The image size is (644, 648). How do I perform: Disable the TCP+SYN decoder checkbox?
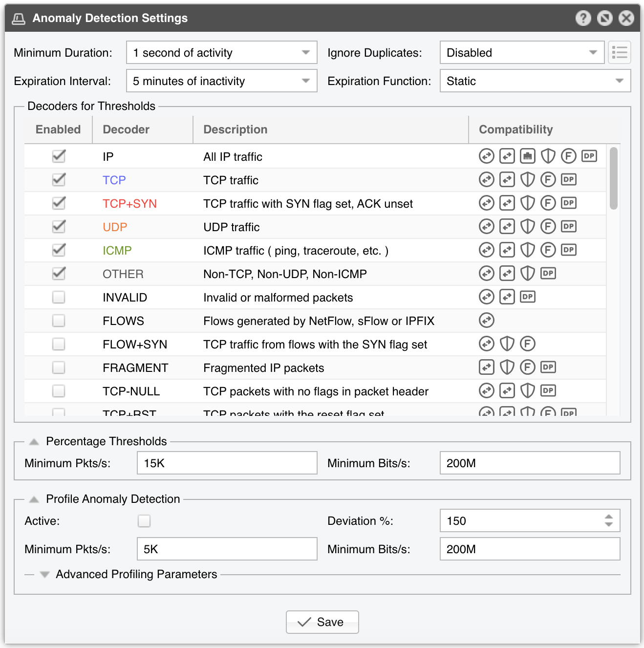(59, 203)
